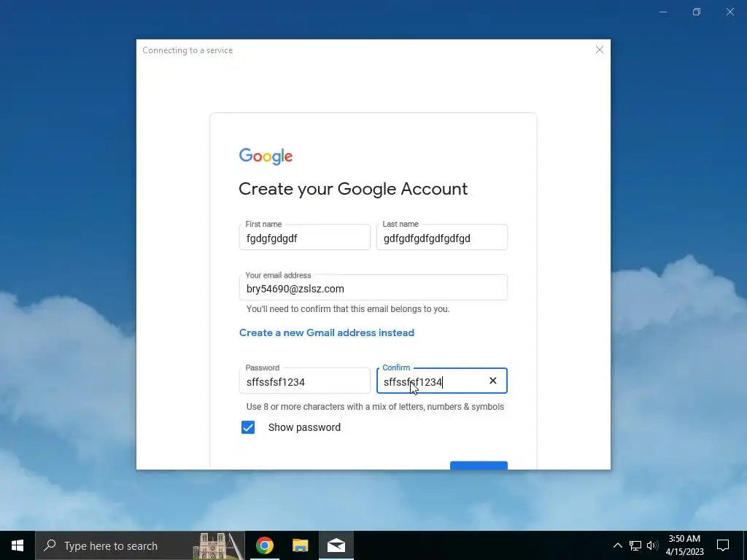Uncheck the Show password checkbox
The width and height of the screenshot is (747, 560).
pyautogui.click(x=248, y=427)
